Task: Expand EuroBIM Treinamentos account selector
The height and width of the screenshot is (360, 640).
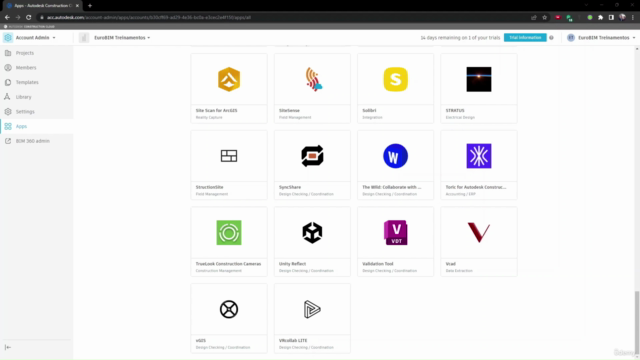Action: click(122, 38)
